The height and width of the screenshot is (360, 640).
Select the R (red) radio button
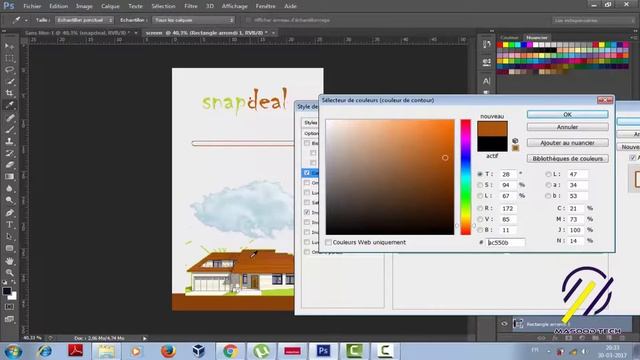click(480, 208)
